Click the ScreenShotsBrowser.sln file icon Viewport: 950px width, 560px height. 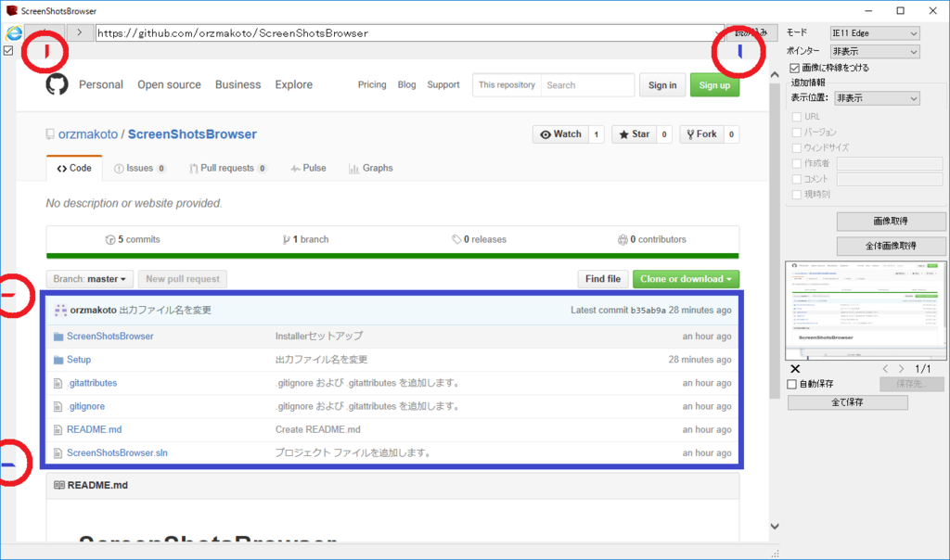tap(58, 452)
